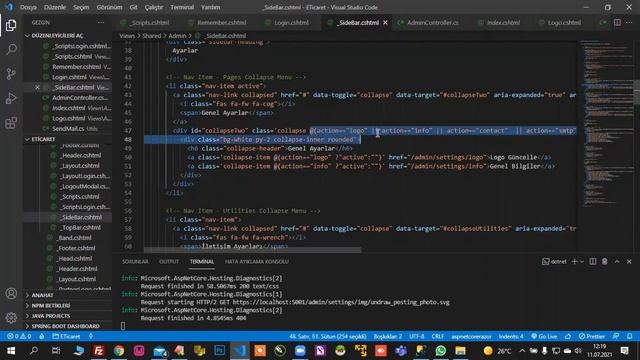Screen dimensions: 640x360
Task: Open Explorer panel more actions ellipsis
Action: [101, 22]
